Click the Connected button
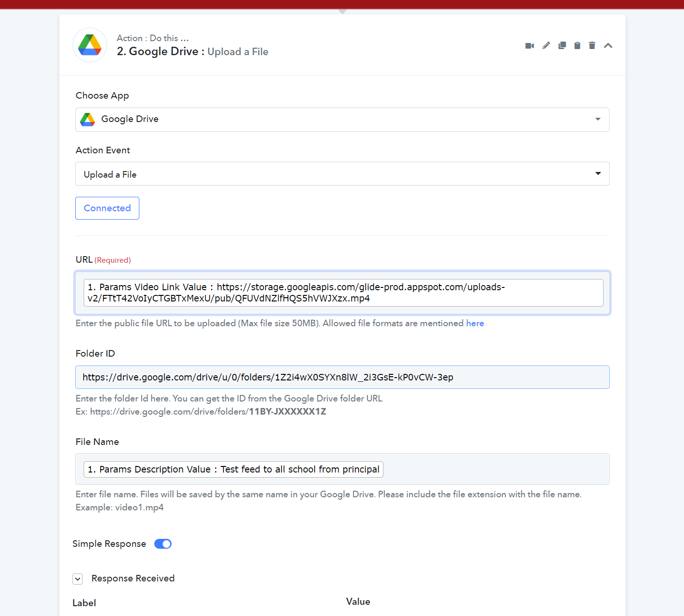Viewport: 684px width, 616px height. 107,208
